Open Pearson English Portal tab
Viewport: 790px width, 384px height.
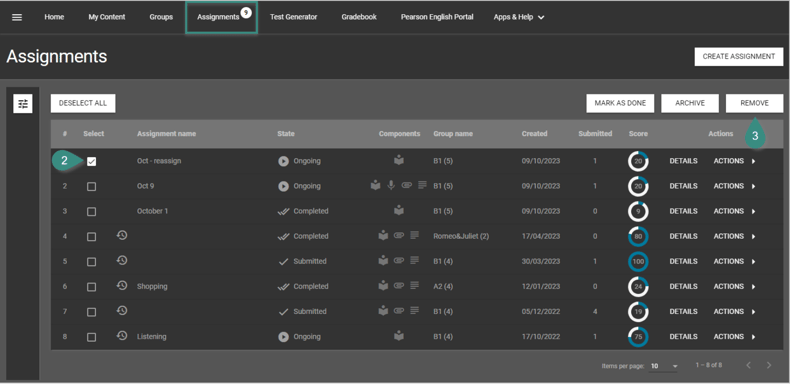(437, 17)
